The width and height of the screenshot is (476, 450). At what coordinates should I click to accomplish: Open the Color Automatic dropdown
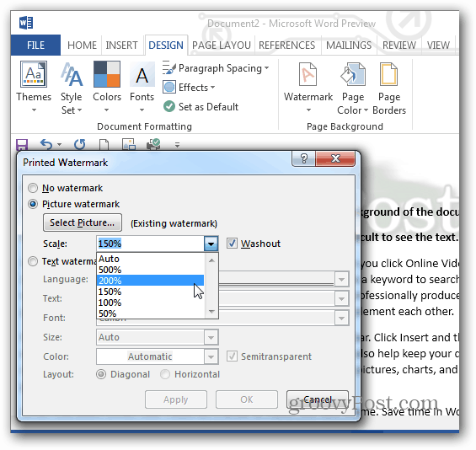click(x=211, y=356)
